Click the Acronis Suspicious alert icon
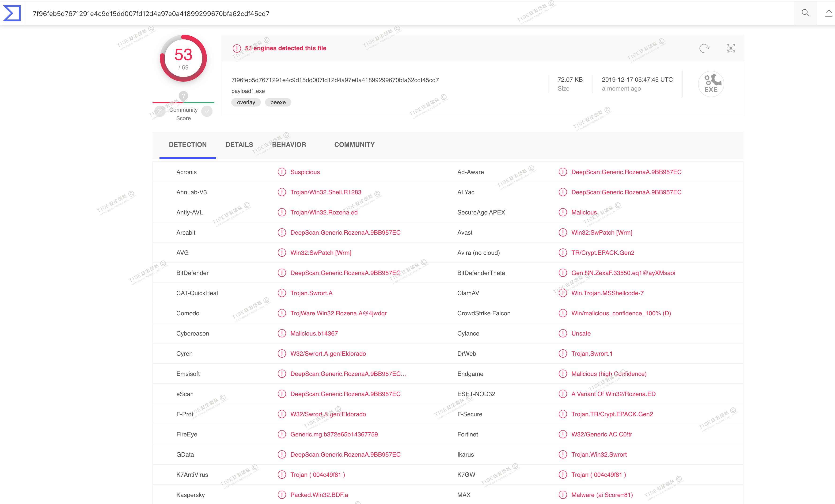The height and width of the screenshot is (504, 835). pyautogui.click(x=282, y=172)
